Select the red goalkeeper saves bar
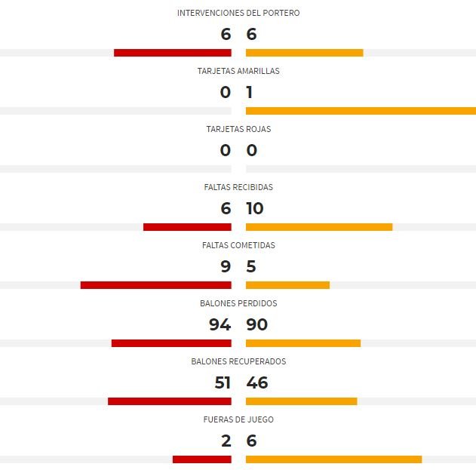 [173, 53]
